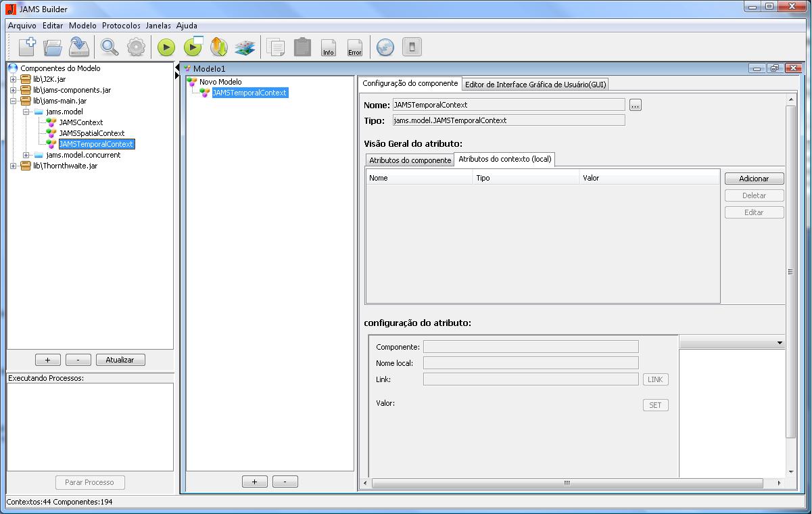Click the magnifying glass search icon

tap(110, 47)
